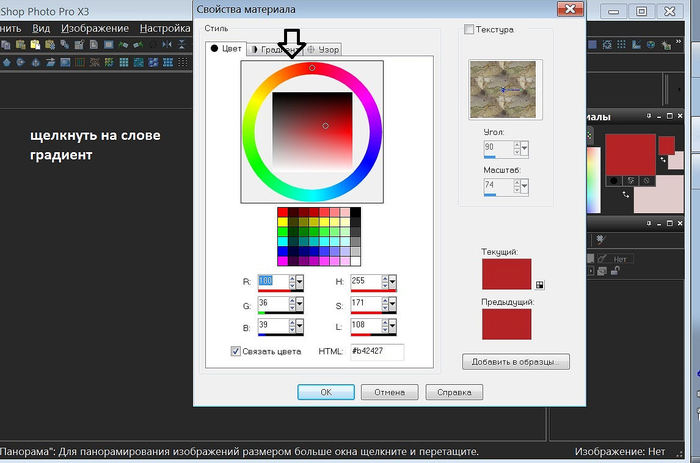Expand the Масштаб scale dropdown arrow
This screenshot has height=463, width=700.
point(524,185)
